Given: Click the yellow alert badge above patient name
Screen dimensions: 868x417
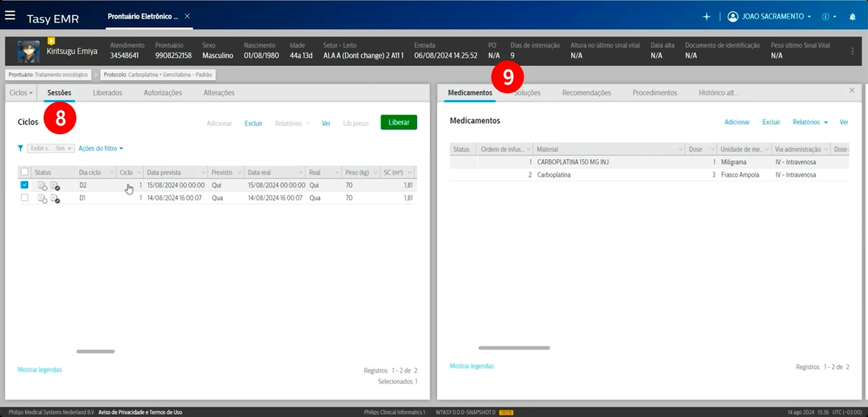Looking at the screenshot, I should [x=51, y=40].
